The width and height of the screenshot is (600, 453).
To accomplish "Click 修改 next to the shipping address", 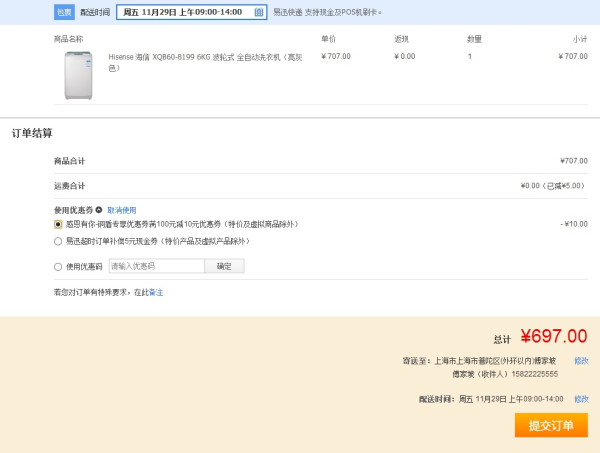I will click(581, 361).
